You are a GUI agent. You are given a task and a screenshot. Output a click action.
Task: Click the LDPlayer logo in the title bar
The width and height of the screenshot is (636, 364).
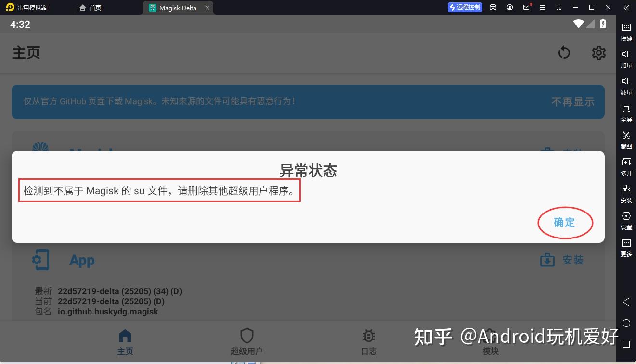click(10, 7)
